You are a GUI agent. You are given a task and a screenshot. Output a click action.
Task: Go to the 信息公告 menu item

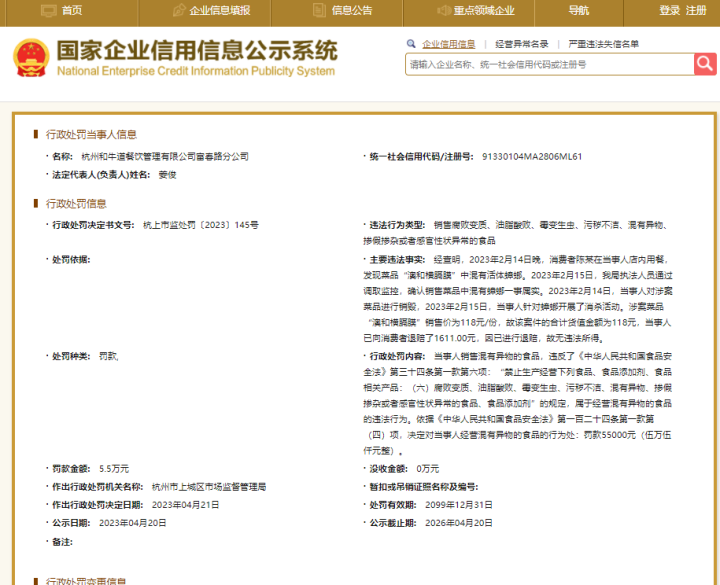(352, 10)
